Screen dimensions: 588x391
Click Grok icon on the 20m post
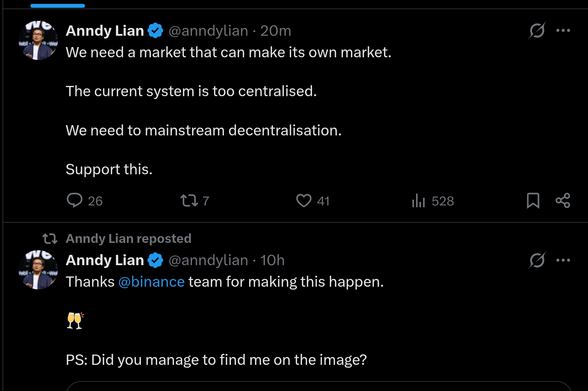pyautogui.click(x=537, y=30)
